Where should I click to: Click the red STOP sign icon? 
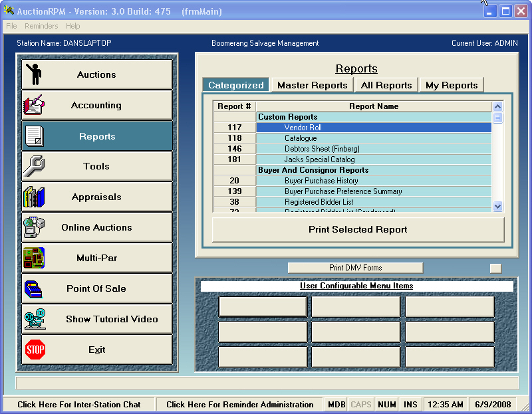point(35,350)
